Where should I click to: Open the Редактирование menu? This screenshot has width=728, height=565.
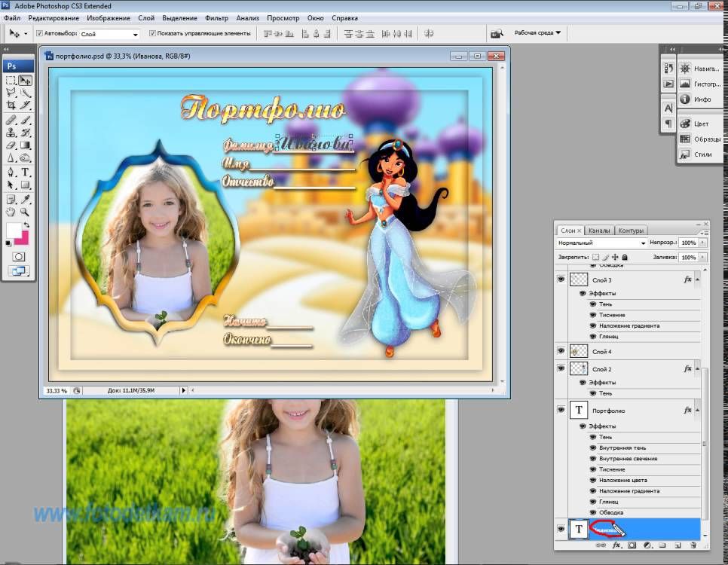(x=54, y=18)
